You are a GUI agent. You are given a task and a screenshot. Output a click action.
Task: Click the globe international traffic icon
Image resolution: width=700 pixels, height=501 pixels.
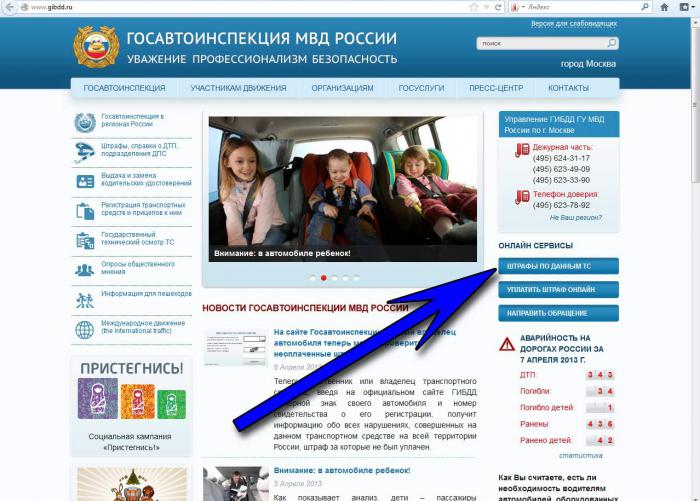coord(85,330)
